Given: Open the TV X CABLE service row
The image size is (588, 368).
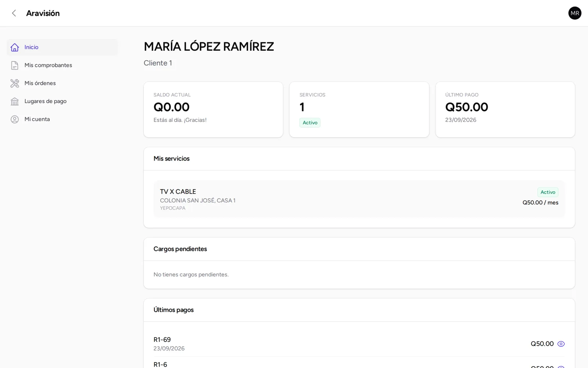Looking at the screenshot, I should click(359, 199).
